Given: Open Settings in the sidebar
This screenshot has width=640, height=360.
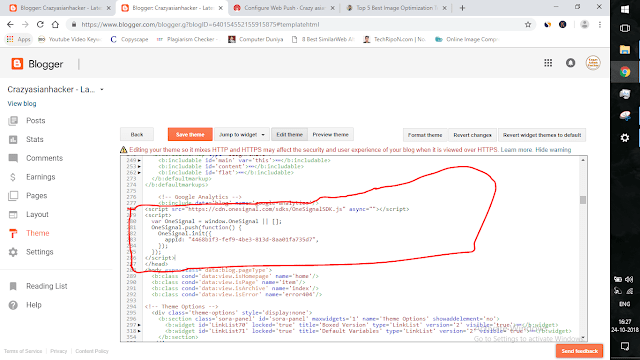Looking at the screenshot, I should point(40,252).
